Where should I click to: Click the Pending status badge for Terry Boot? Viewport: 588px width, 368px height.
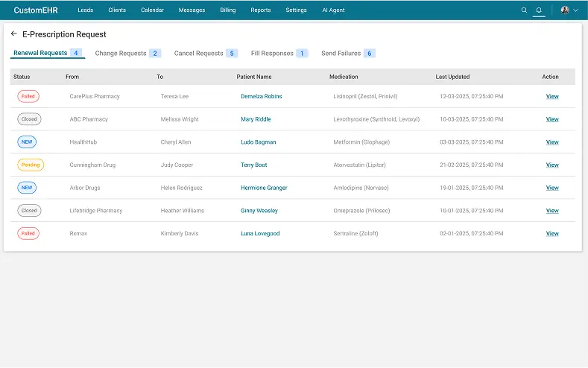pyautogui.click(x=31, y=165)
